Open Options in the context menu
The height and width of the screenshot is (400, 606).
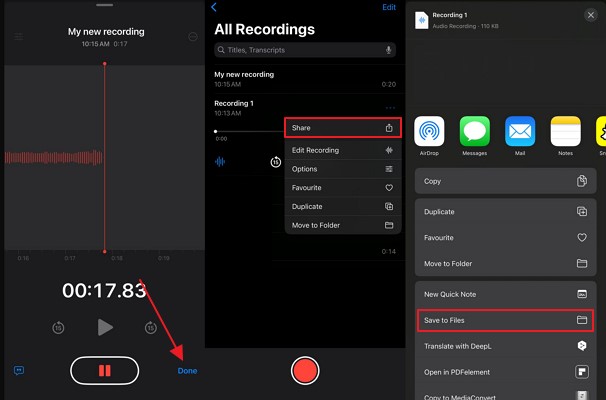343,169
